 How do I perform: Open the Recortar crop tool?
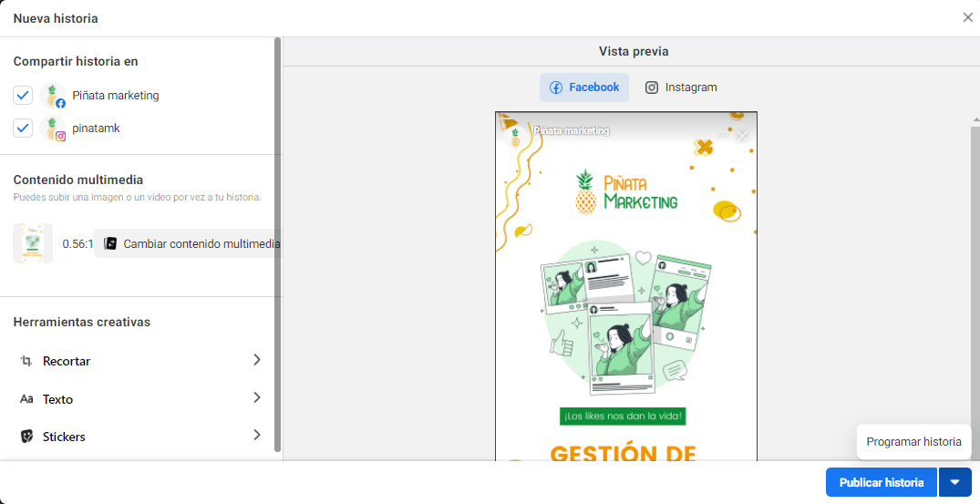point(140,361)
